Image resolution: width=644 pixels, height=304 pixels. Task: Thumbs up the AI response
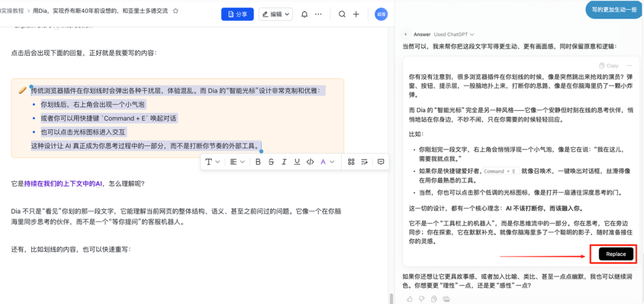(x=409, y=298)
